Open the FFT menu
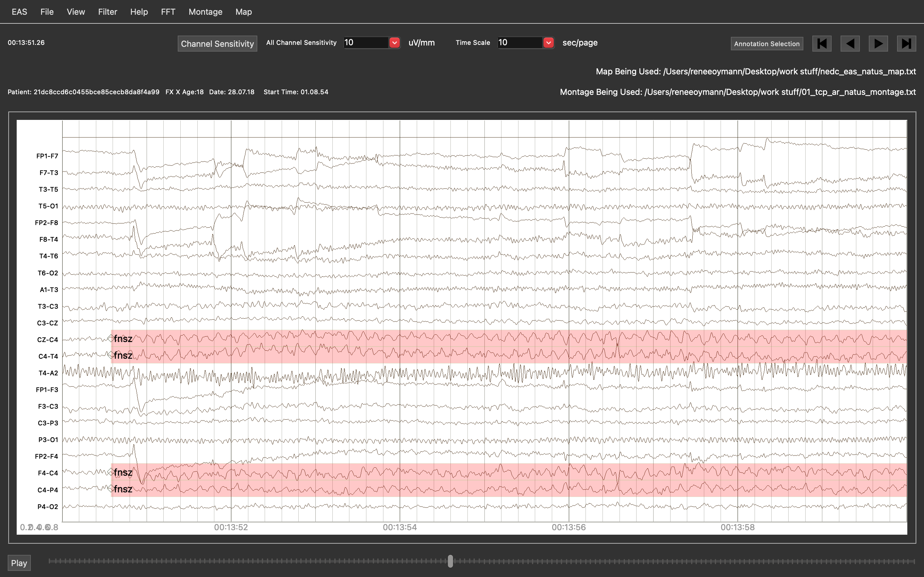This screenshot has width=924, height=577. coord(168,12)
